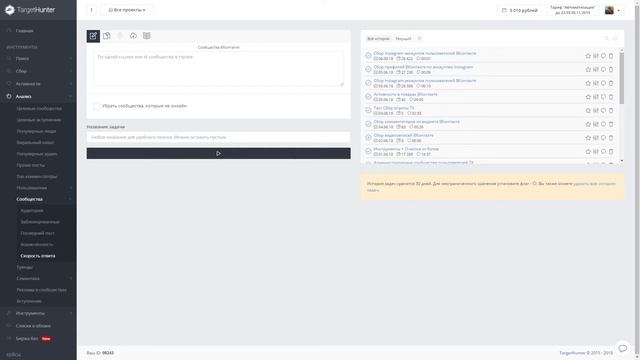
Task: Delete the 'Сбор комментаторов из виджета' task
Action: pos(611,124)
